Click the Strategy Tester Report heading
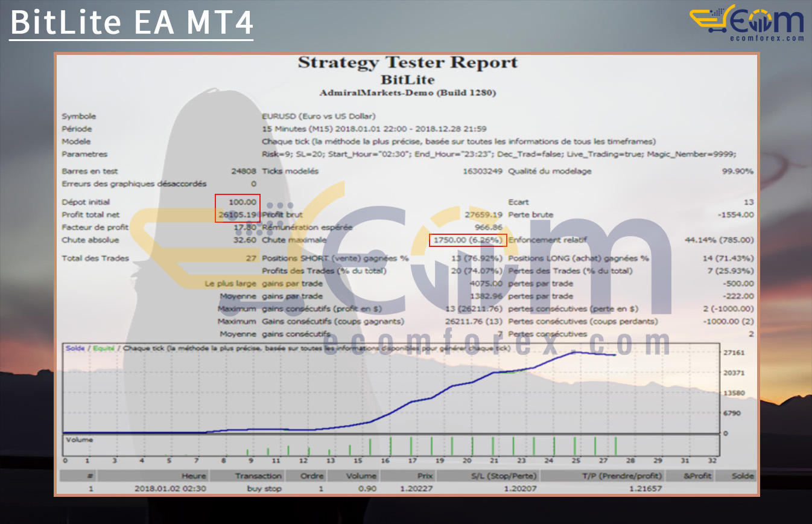This screenshot has height=524, width=812. coord(407,62)
